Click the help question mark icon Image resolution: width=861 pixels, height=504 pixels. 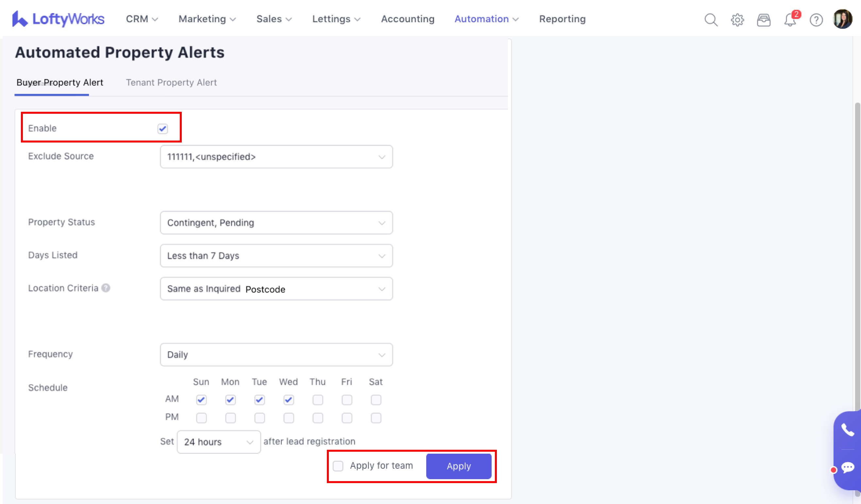816,20
